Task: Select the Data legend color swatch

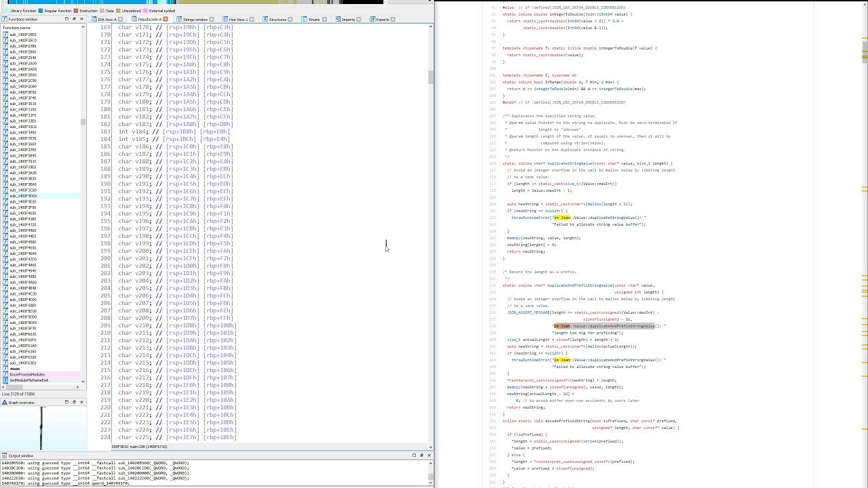Action: point(102,11)
